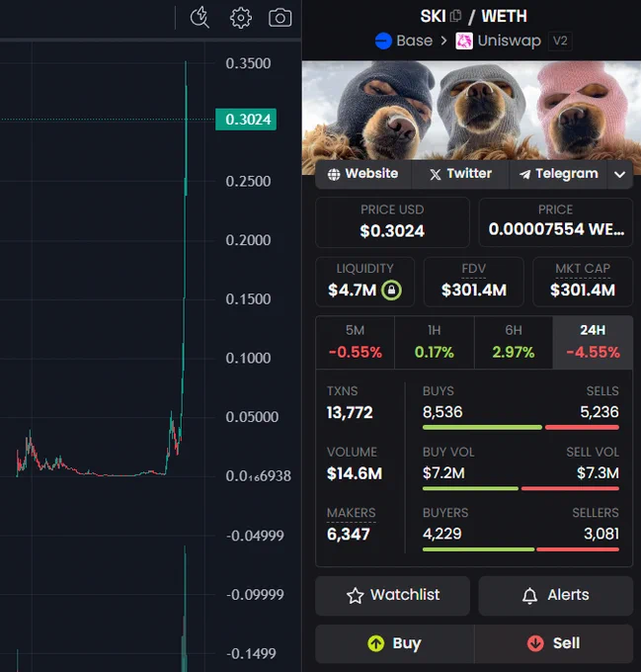Click the red Sell button
Screen dimensions: 641x672
coord(554,643)
